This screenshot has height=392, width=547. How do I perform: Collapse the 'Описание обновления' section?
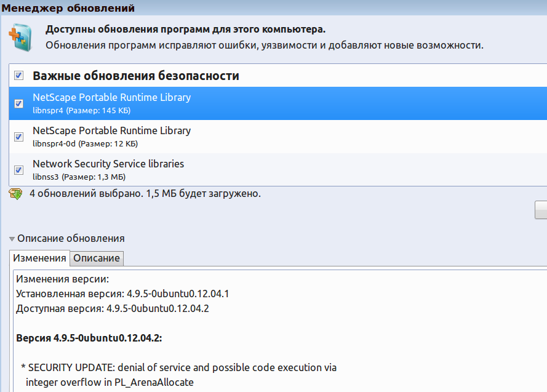(x=12, y=239)
